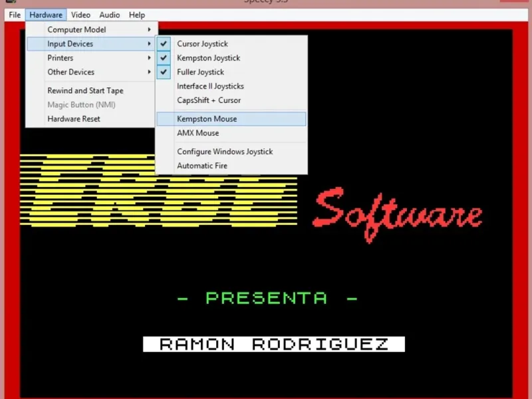Click Magic Button (NMI) entry
Screen dimensions: 532x399
point(91,105)
